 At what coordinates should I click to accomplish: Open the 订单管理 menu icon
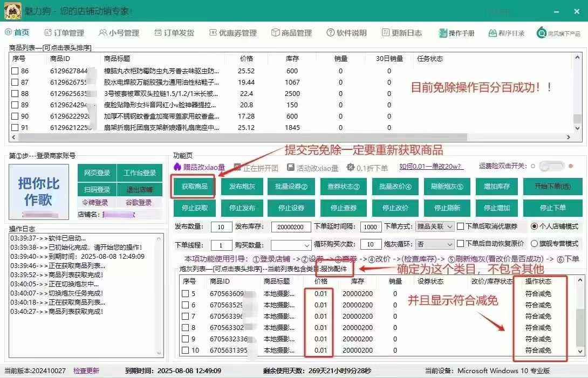pos(48,33)
